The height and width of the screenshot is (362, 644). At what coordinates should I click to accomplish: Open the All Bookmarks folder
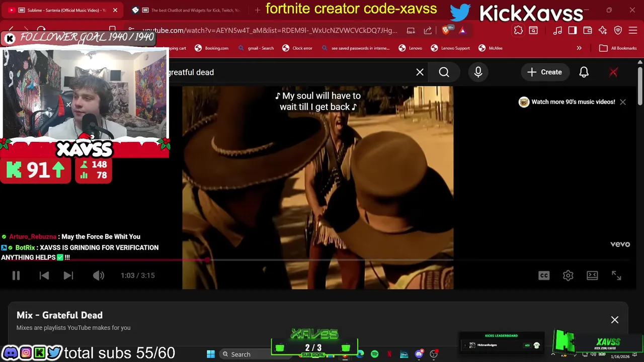tap(618, 48)
